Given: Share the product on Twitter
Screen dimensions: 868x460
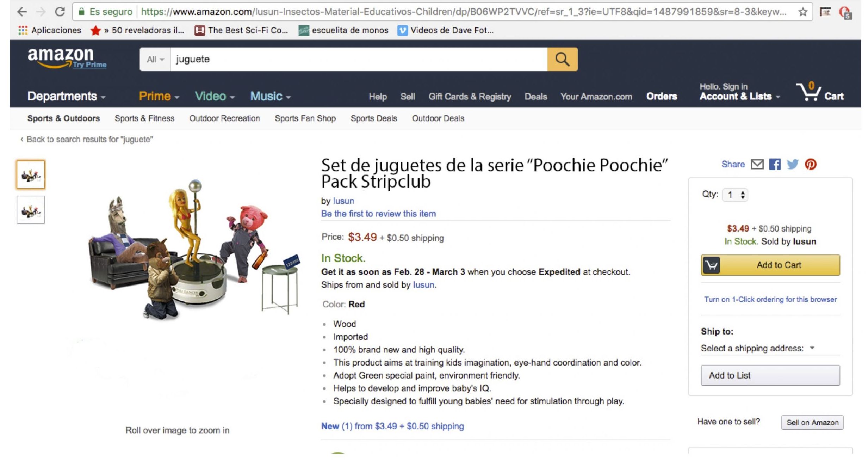Looking at the screenshot, I should 792,164.
